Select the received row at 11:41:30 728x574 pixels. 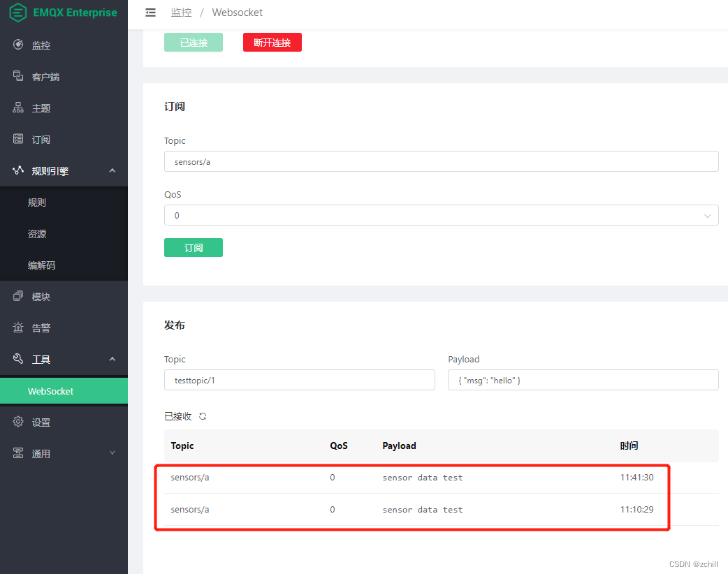pyautogui.click(x=441, y=477)
